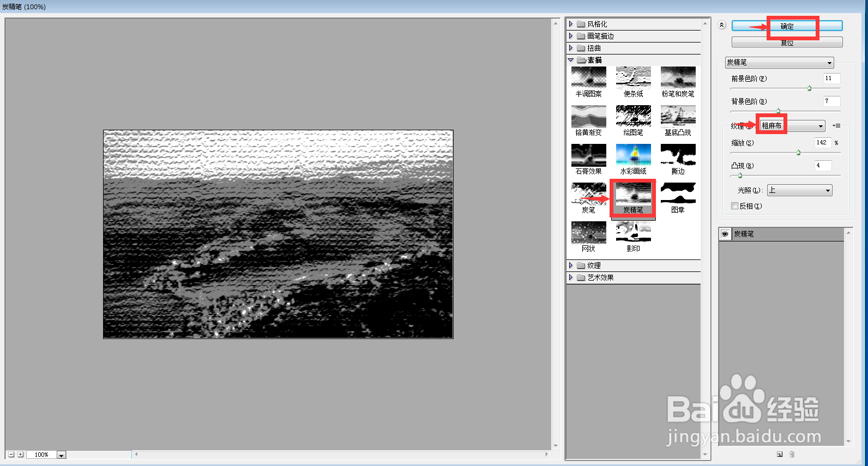Expand the 扭曲 filter folder
868x466 pixels.
tap(571, 48)
